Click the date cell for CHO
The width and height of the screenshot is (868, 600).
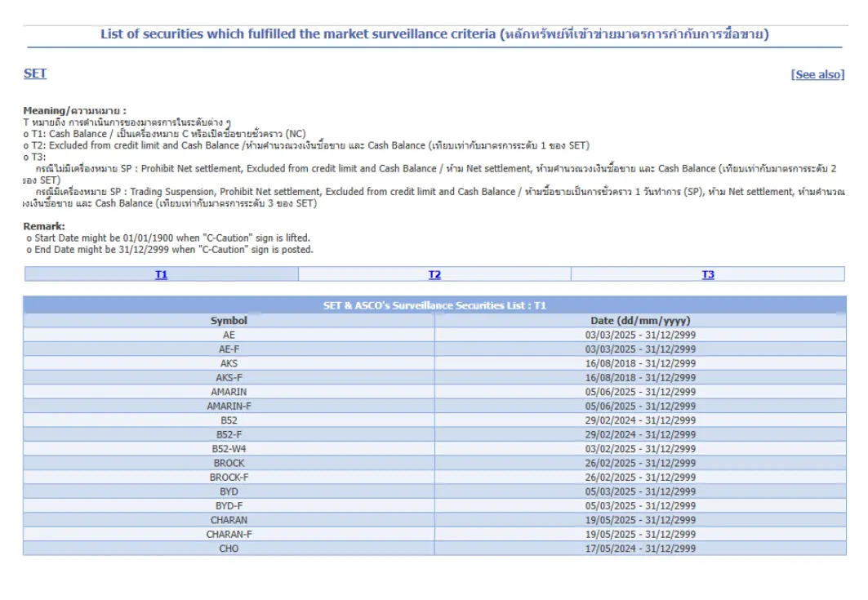click(640, 549)
